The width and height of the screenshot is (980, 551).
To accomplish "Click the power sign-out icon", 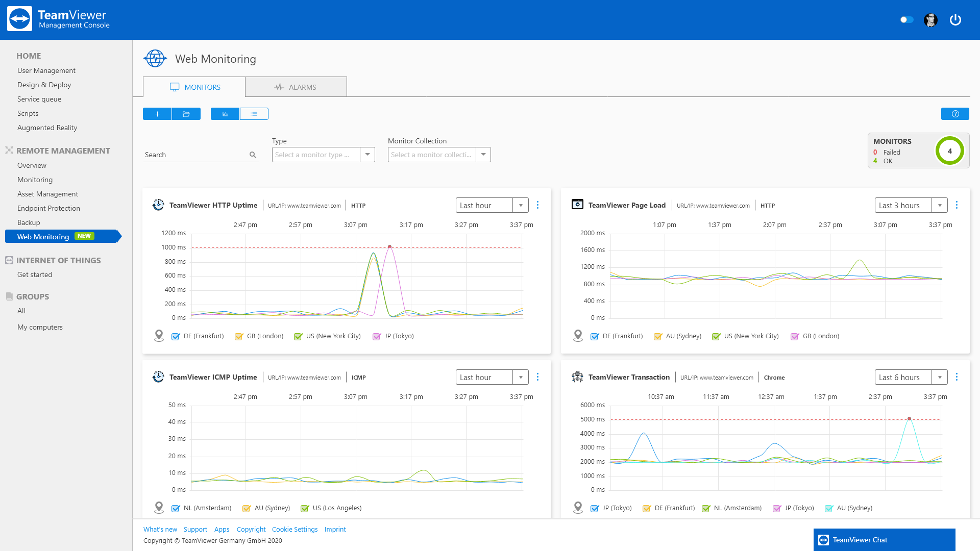I will coord(955,19).
